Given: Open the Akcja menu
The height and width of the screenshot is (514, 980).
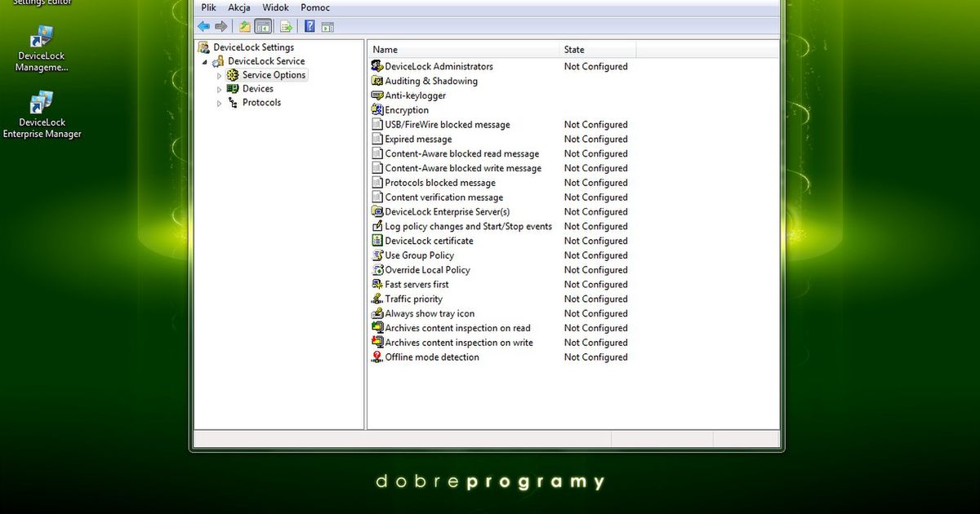Looking at the screenshot, I should coord(238,7).
